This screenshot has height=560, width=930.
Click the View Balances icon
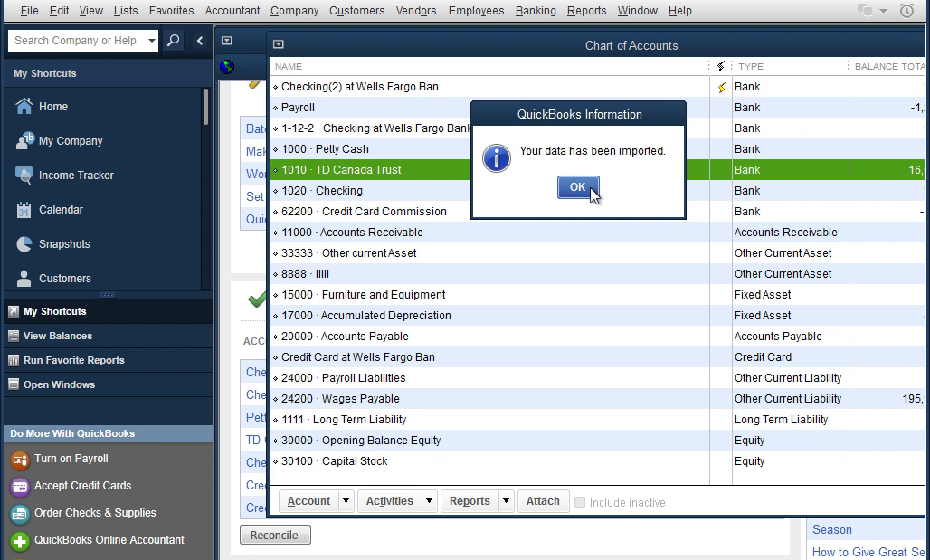tap(14, 336)
